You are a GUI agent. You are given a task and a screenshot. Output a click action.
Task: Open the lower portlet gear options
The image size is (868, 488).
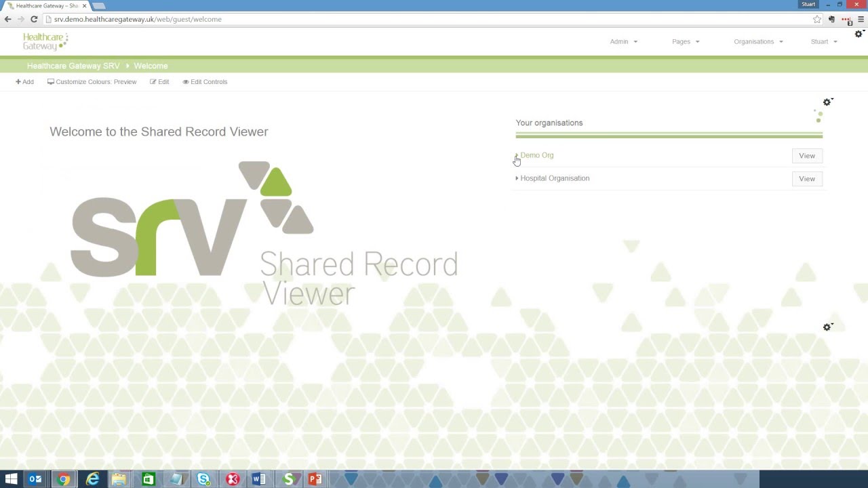827,327
